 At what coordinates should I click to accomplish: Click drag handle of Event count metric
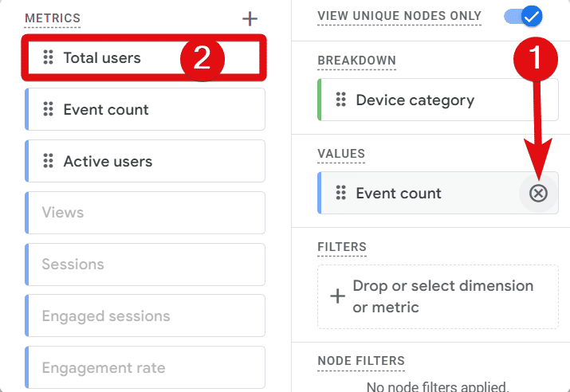point(49,109)
